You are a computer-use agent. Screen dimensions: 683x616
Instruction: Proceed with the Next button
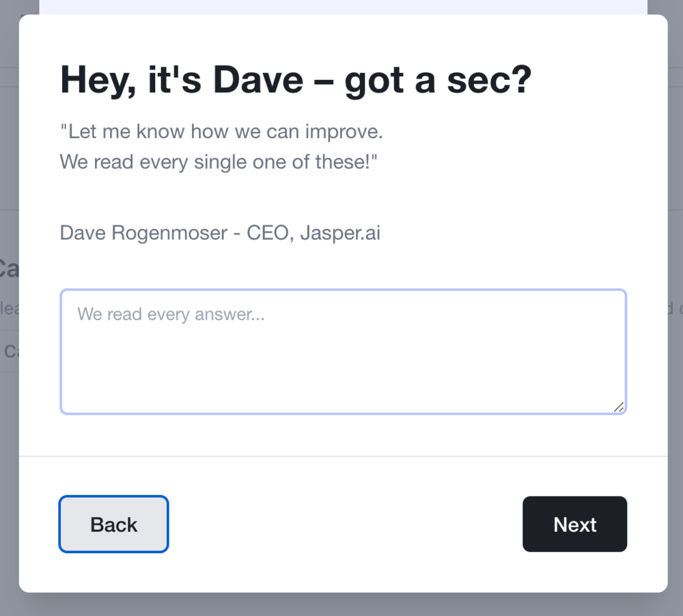[x=574, y=524]
